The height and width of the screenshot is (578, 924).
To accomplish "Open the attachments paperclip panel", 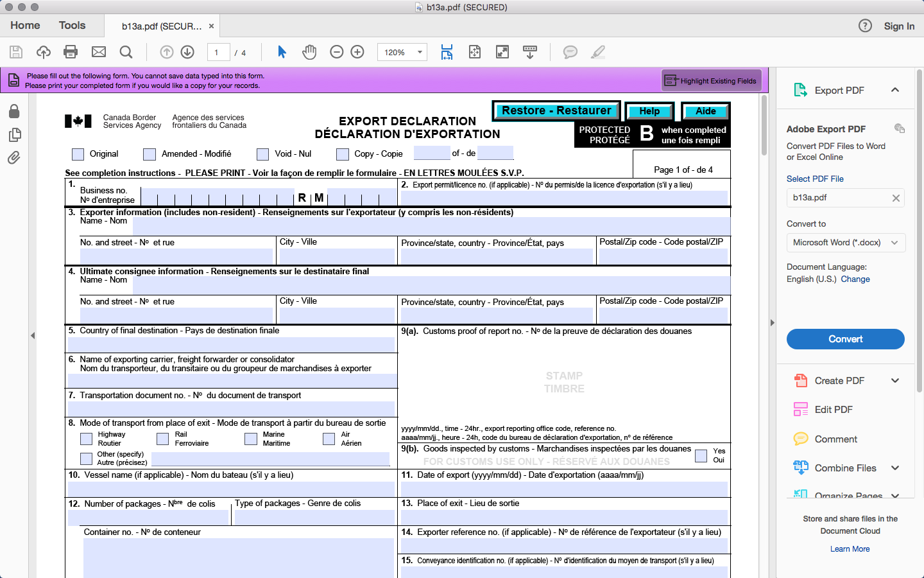I will tap(14, 157).
